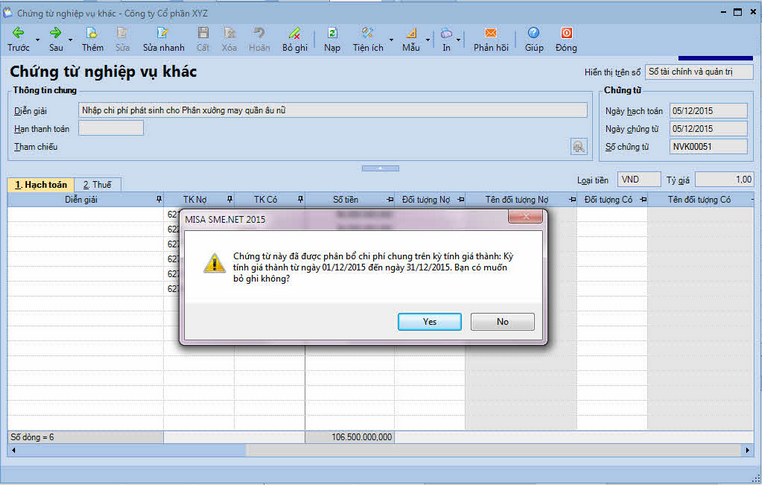Click the horizontal scrollbar left arrow

[x=14, y=450]
